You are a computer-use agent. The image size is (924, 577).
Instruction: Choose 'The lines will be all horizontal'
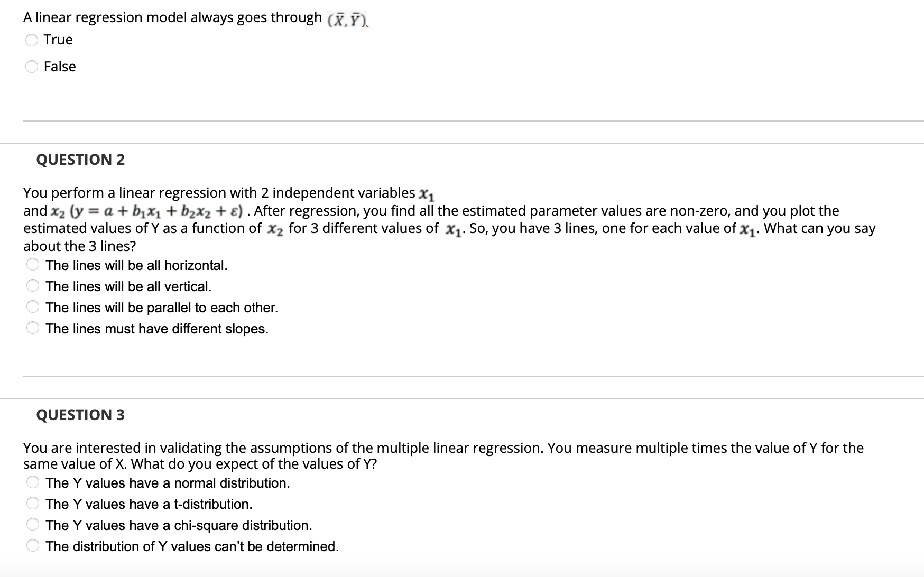pyautogui.click(x=32, y=265)
